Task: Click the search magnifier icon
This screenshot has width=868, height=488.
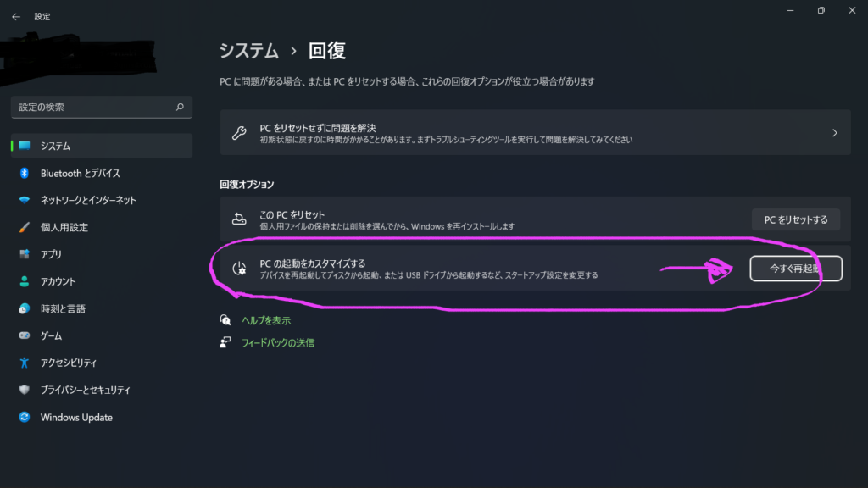Action: 180,107
